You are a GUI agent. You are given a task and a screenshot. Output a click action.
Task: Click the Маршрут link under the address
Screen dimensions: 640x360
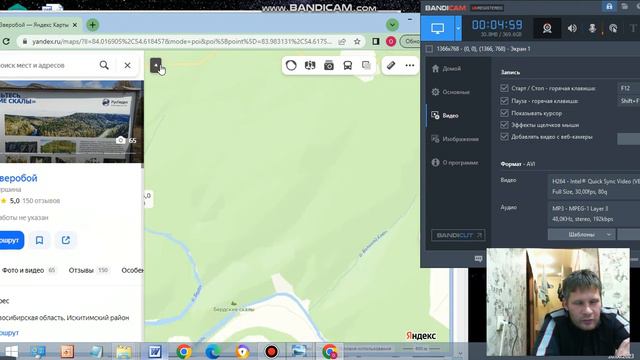coord(9,333)
